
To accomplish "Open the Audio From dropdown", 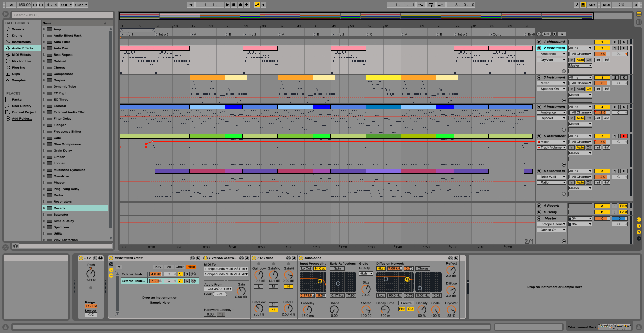I will point(218,289).
